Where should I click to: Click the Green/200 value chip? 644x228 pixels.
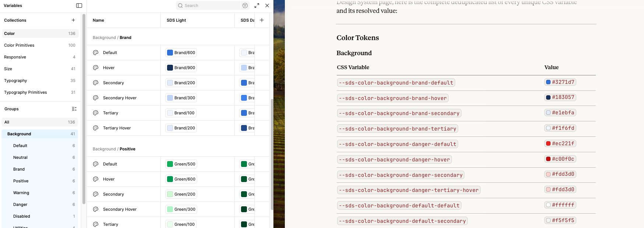click(x=181, y=194)
